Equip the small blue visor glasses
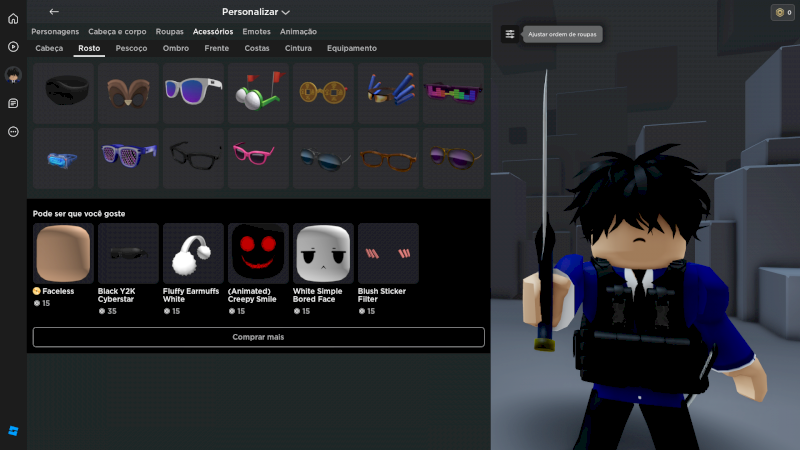Image resolution: width=800 pixels, height=450 pixels. point(63,159)
